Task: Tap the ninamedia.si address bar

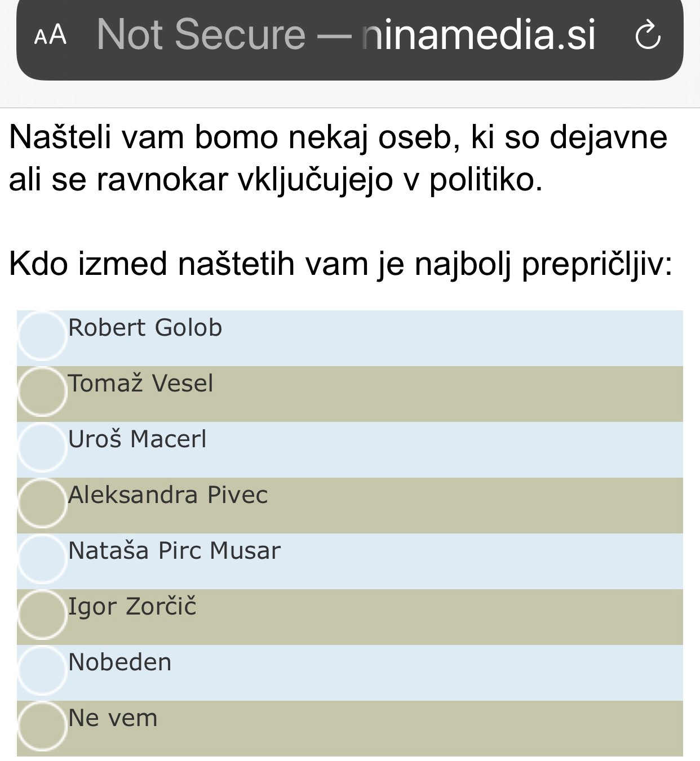Action: point(479,34)
